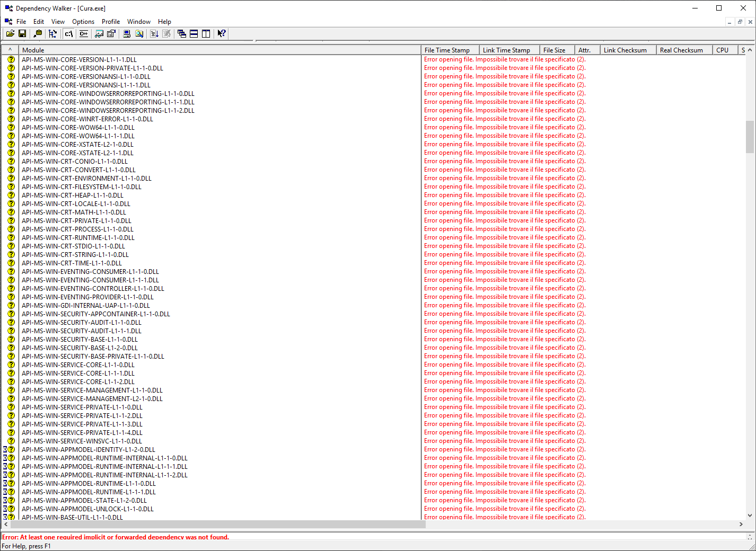Viewport: 756px width, 551px height.
Task: Open the System Information dialog icon
Action: click(x=126, y=33)
